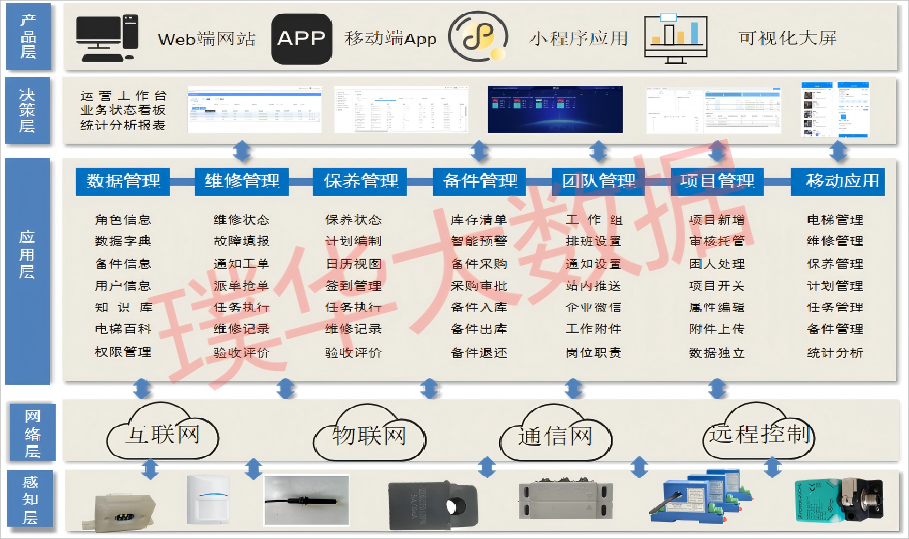Screen dimensions: 909x539
Task: Click the 数据管理 module header
Action: [123, 181]
